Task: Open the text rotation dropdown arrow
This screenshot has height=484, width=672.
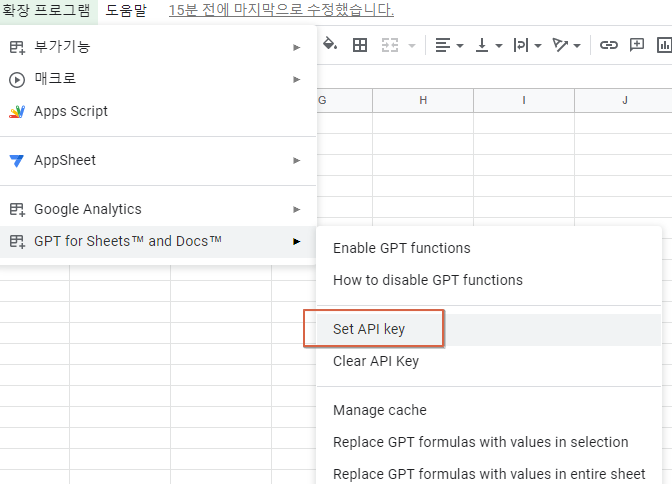Action: coord(577,45)
